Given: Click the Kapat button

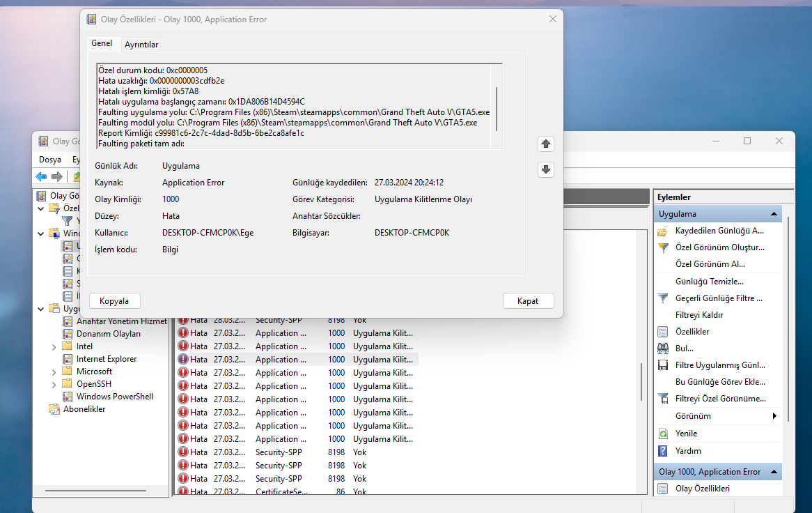Looking at the screenshot, I should coord(528,301).
